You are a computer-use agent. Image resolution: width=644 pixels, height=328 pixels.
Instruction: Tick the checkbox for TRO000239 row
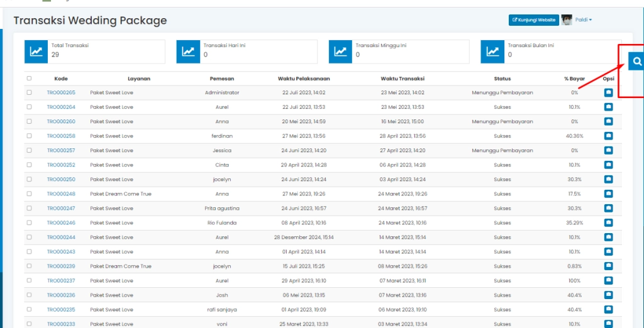pos(29,266)
